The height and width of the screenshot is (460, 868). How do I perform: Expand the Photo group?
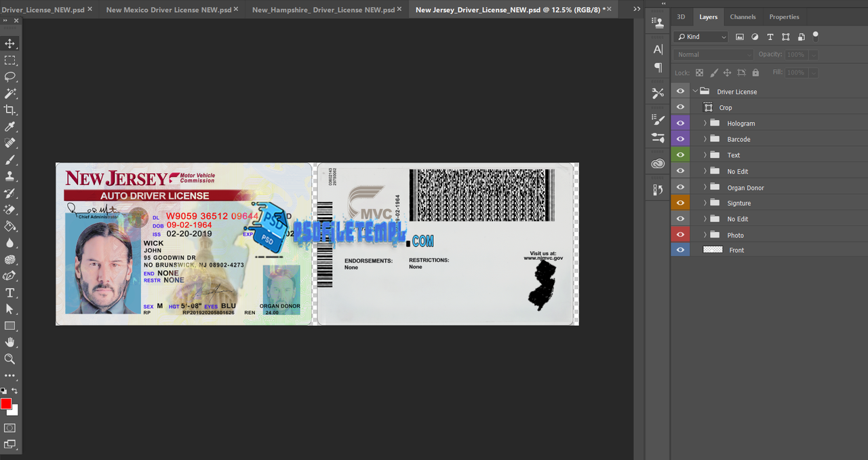click(x=705, y=235)
